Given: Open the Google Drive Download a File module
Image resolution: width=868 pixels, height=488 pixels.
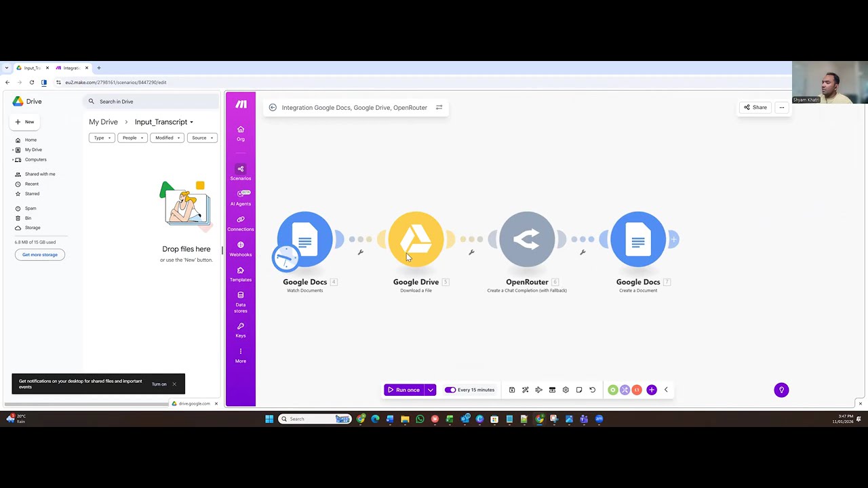Looking at the screenshot, I should pos(416,239).
